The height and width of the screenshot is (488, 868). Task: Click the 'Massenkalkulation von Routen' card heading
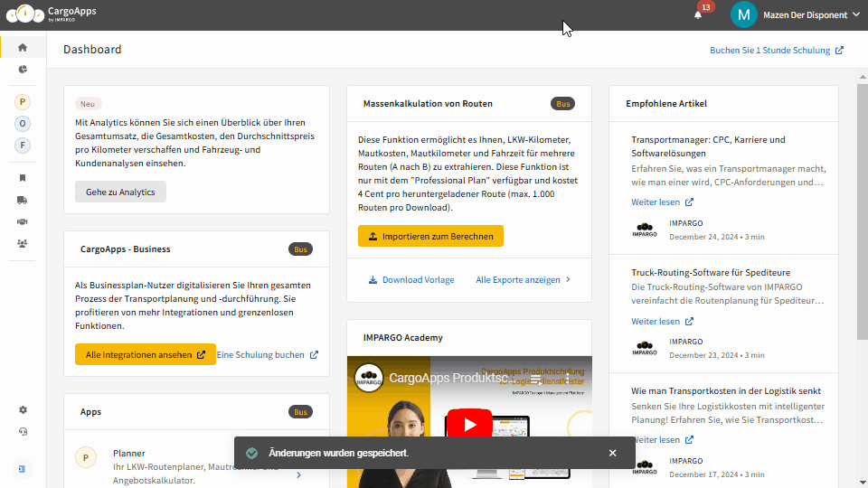tap(428, 104)
